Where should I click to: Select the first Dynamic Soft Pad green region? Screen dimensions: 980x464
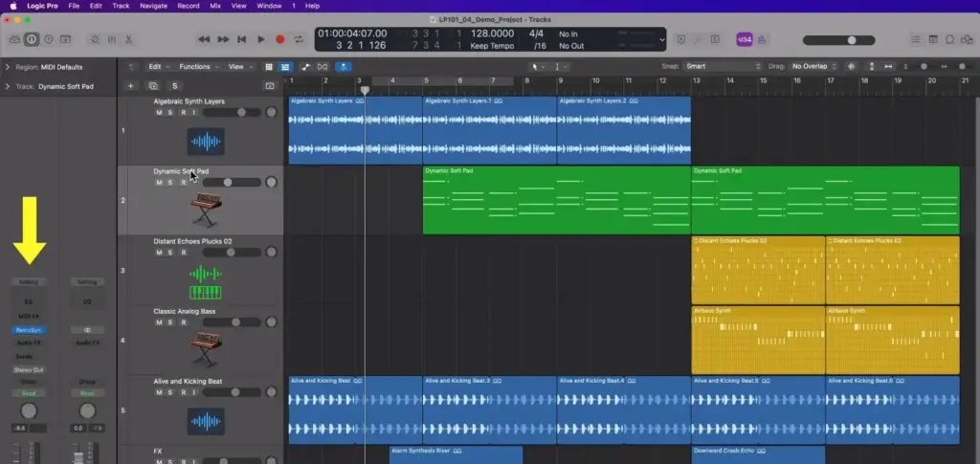(x=556, y=200)
